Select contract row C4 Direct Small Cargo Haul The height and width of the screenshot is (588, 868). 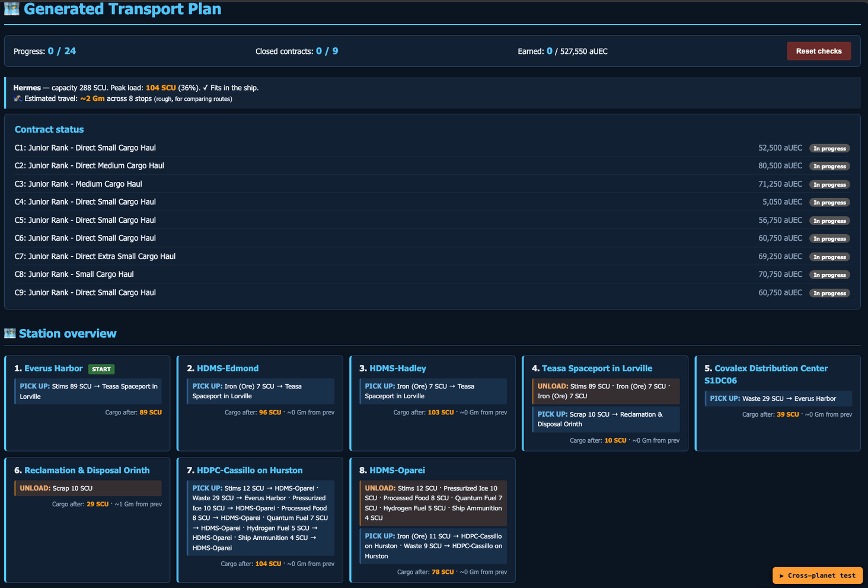pos(432,202)
